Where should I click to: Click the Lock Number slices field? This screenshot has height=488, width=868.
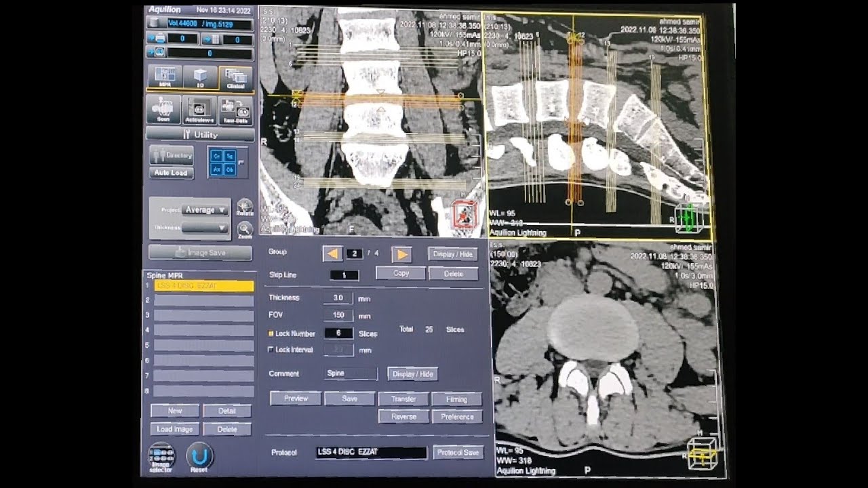tap(338, 333)
